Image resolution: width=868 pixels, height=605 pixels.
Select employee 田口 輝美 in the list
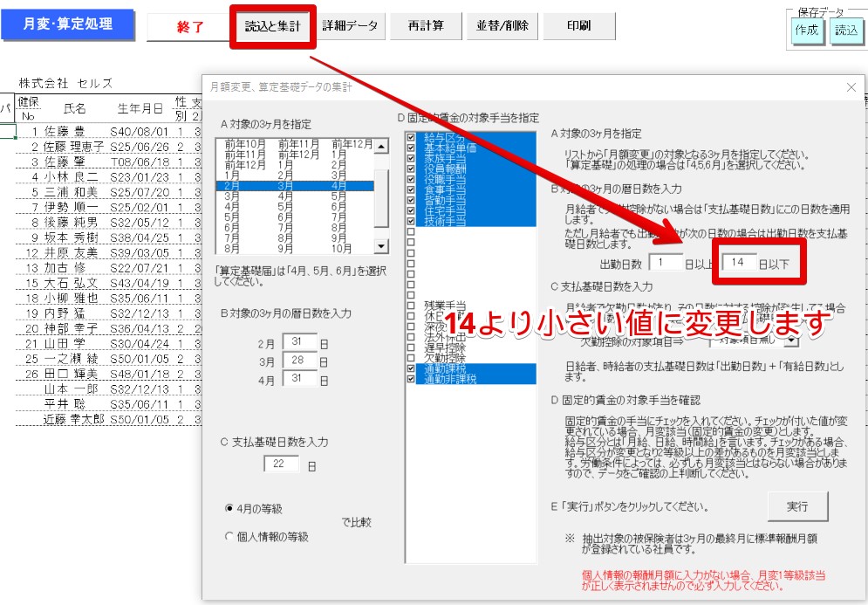pyautogui.click(x=71, y=374)
